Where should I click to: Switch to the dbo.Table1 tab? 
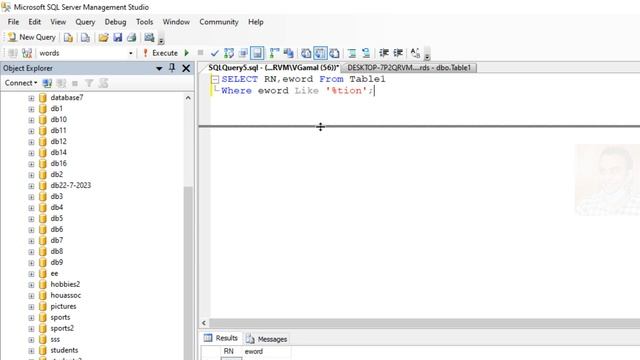coord(409,67)
